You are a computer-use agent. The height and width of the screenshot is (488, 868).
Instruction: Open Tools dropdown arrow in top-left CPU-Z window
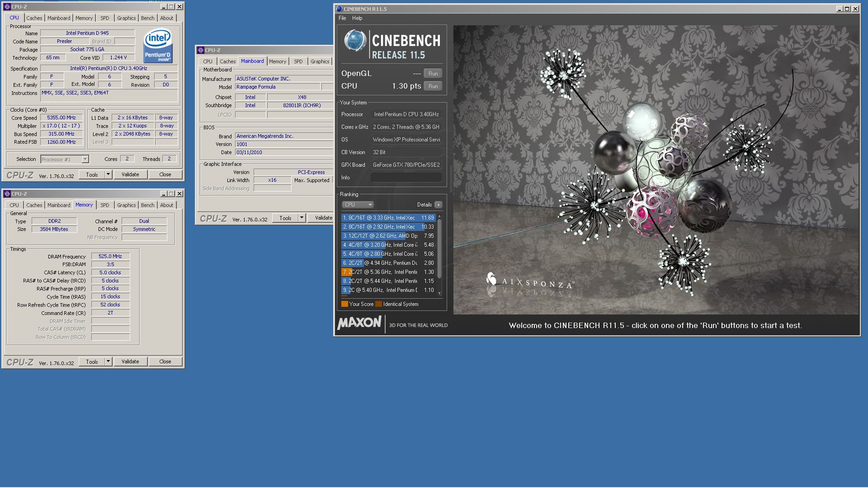point(108,174)
